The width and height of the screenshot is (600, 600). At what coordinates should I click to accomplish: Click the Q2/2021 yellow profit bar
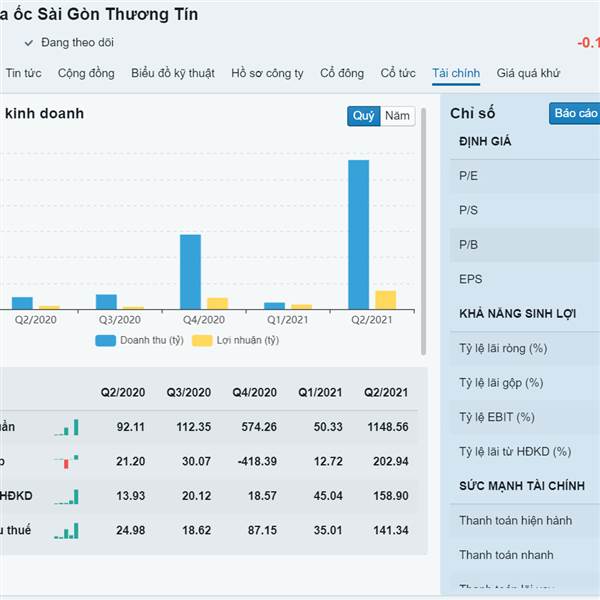pos(386,300)
